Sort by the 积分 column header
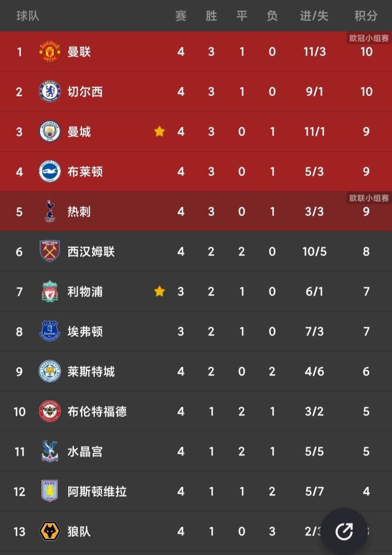This screenshot has width=392, height=555. point(366,16)
